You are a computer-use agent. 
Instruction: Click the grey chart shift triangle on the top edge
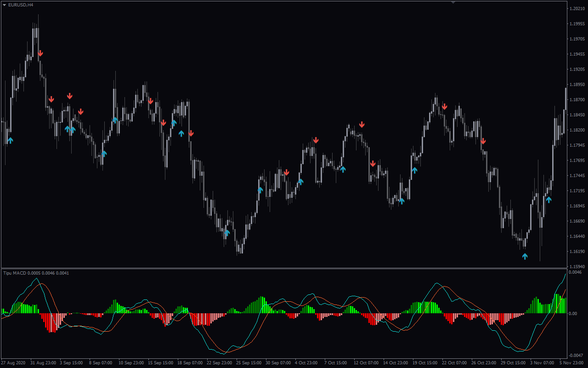pyautogui.click(x=453, y=2)
